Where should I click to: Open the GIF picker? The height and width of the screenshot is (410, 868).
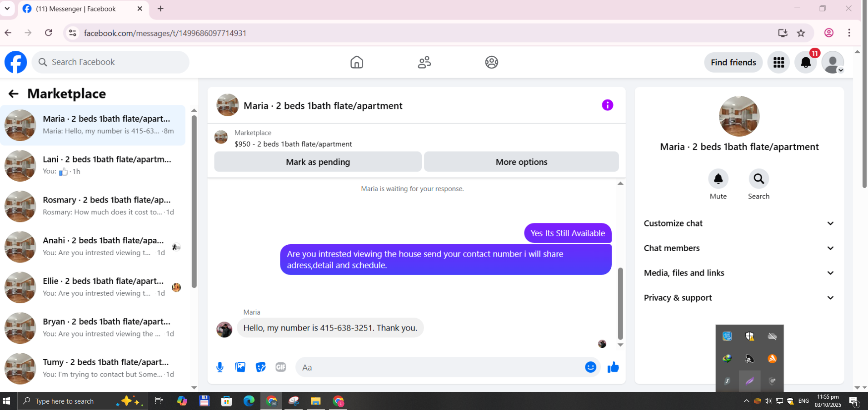pos(281,367)
